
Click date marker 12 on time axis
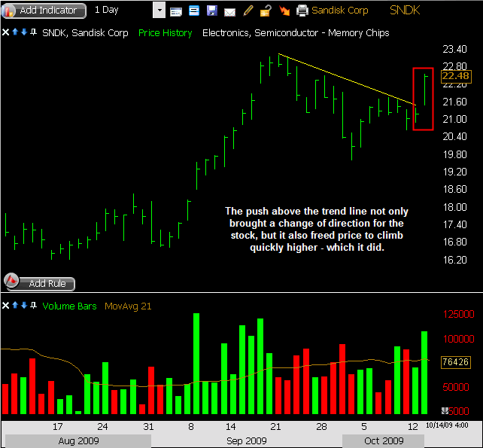coord(412,427)
